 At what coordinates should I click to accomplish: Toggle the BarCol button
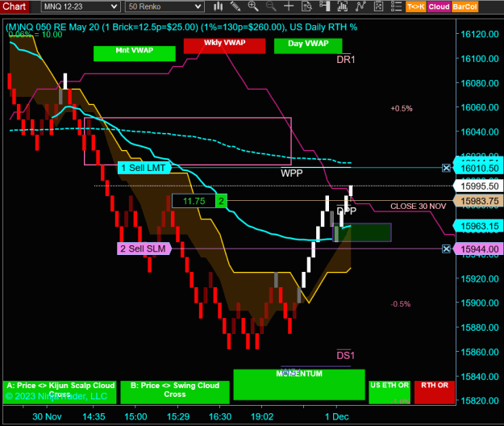click(464, 6)
